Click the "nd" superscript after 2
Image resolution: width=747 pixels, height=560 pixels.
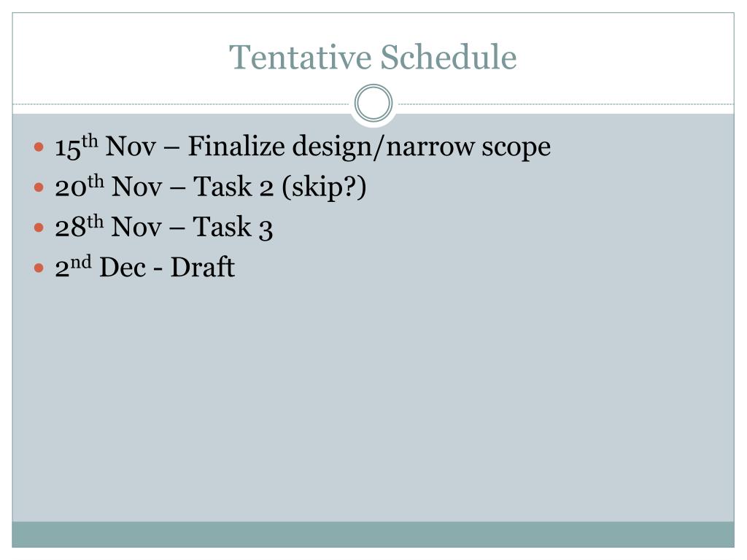coord(80,262)
